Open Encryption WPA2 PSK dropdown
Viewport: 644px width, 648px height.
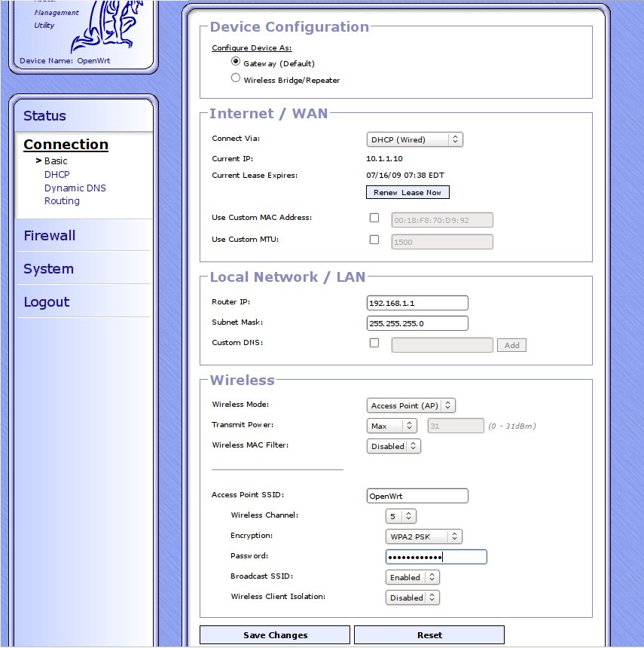coord(424,536)
